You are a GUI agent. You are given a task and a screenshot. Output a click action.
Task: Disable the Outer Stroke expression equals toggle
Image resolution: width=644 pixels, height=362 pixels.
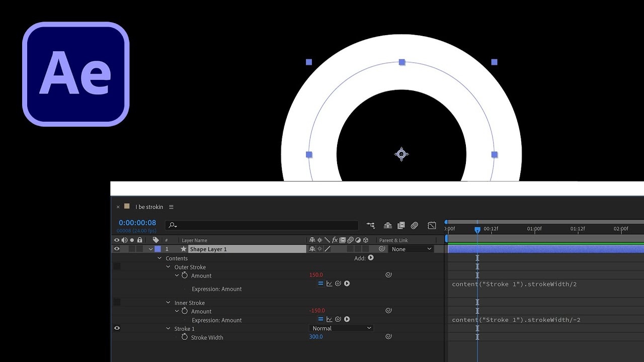point(320,284)
